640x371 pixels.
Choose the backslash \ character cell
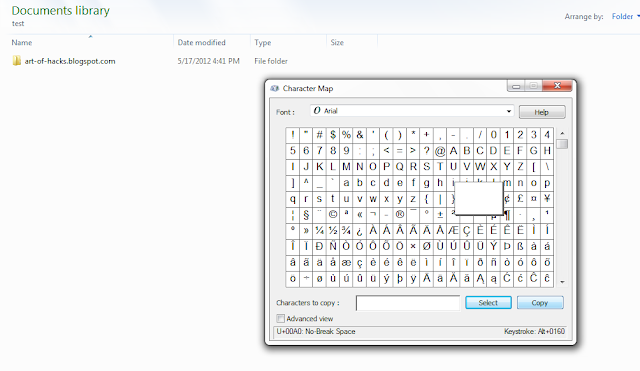[547, 167]
